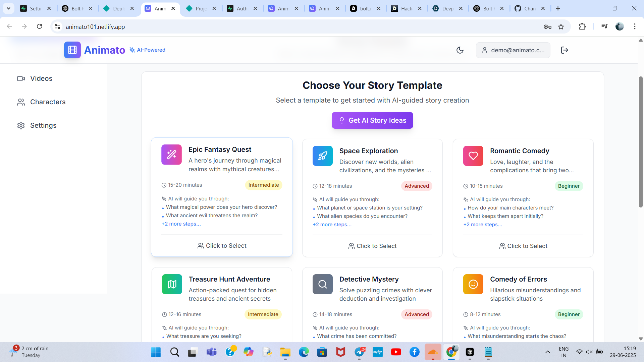Click the demo@animato account field
Image resolution: width=644 pixels, height=362 pixels.
pos(513,50)
